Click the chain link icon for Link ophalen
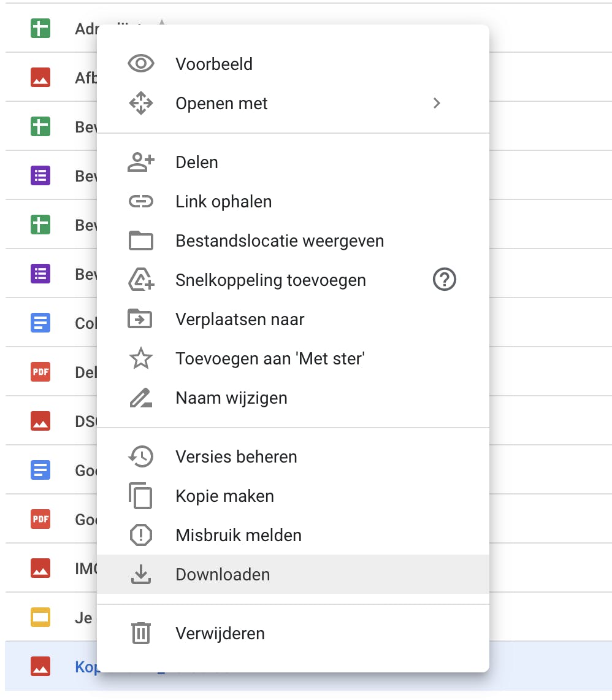Image resolution: width=612 pixels, height=700 pixels. pos(141,202)
